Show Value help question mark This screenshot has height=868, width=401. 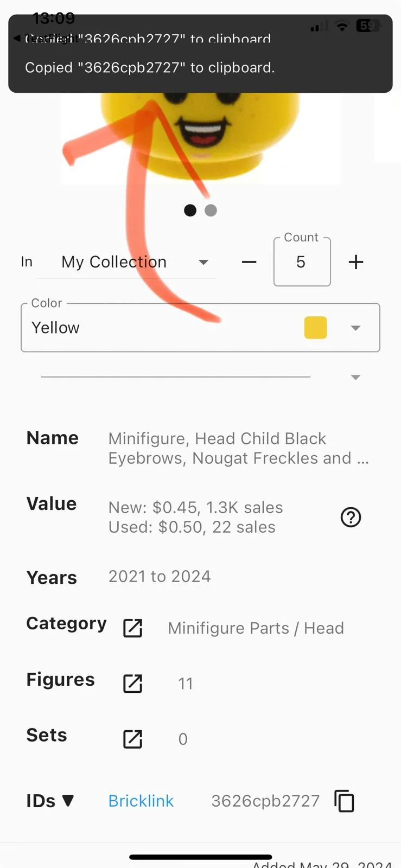tap(351, 517)
